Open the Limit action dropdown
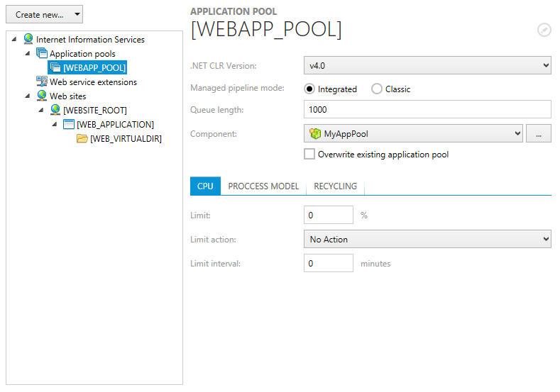 (427, 240)
